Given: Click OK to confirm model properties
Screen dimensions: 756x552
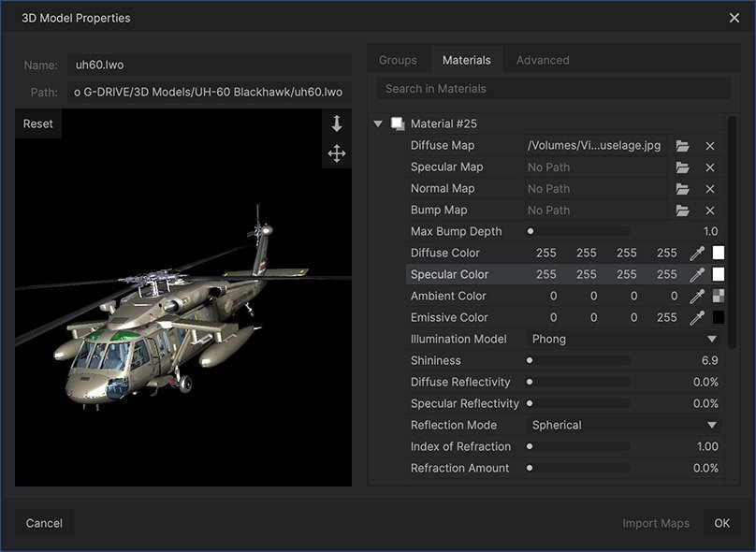Looking at the screenshot, I should [x=722, y=523].
